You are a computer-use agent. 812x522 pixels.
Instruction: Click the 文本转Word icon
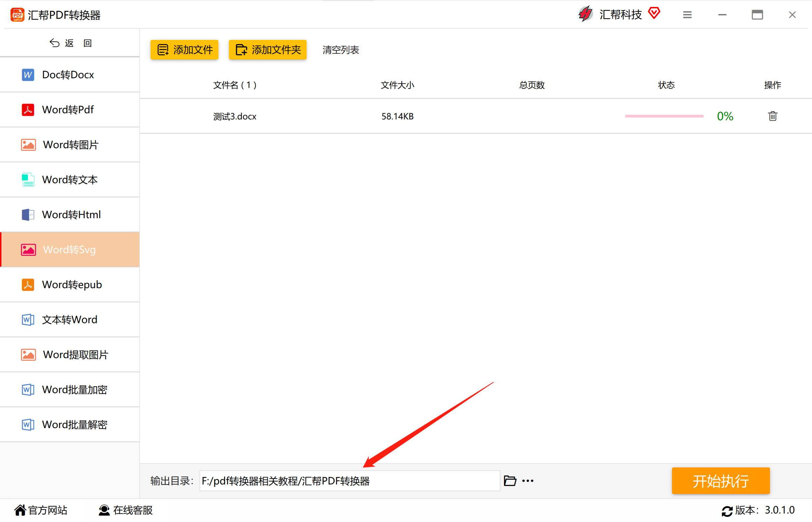28,320
